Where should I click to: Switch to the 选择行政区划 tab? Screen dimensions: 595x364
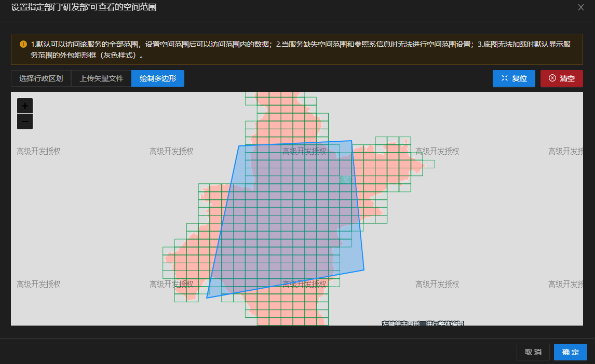[x=41, y=78]
